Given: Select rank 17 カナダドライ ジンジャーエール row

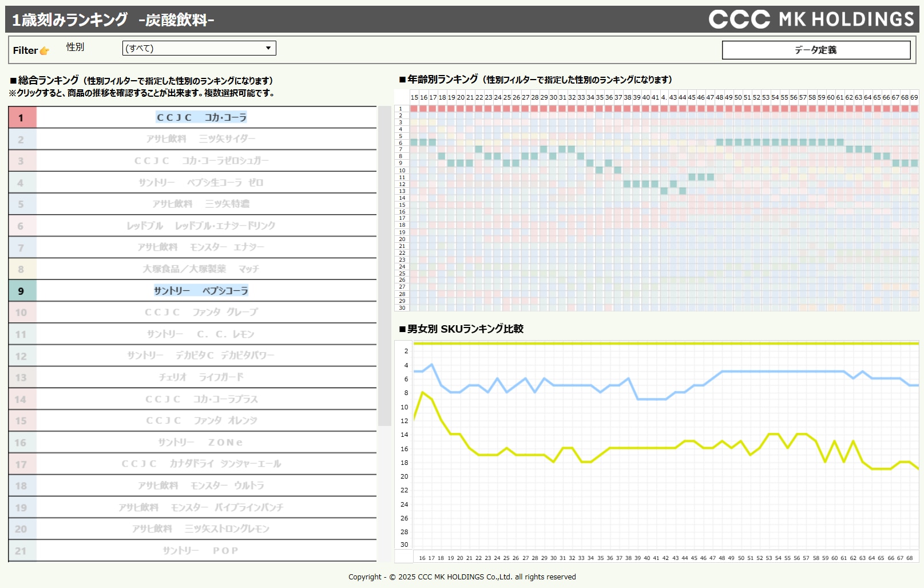Looking at the screenshot, I should (x=192, y=464).
